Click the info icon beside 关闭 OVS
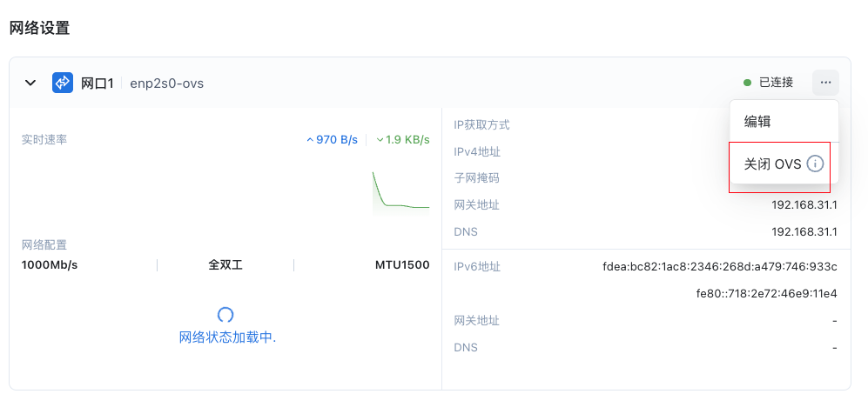The width and height of the screenshot is (868, 414). coord(815,164)
